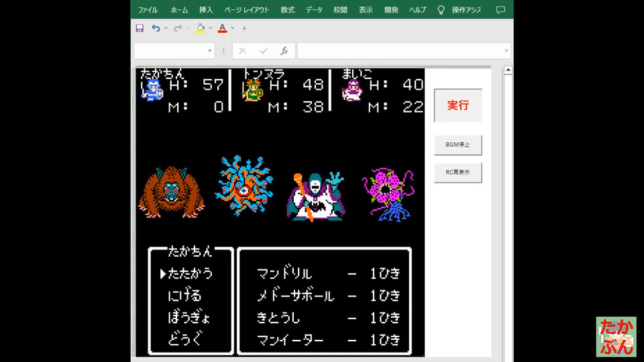
Task: Open the Customize Quick Access Toolbar menu
Action: tap(244, 28)
